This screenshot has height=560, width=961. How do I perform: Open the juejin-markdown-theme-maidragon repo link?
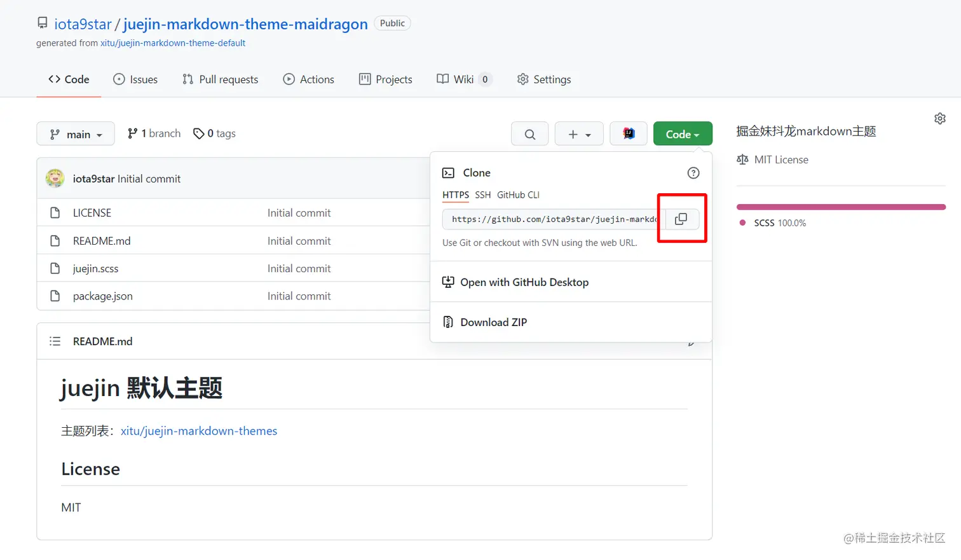click(x=245, y=24)
